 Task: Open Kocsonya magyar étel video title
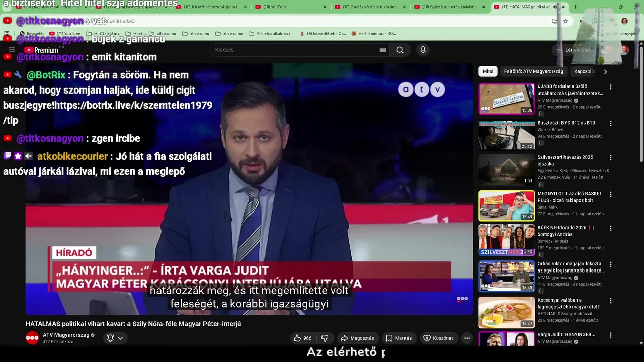[569, 303]
